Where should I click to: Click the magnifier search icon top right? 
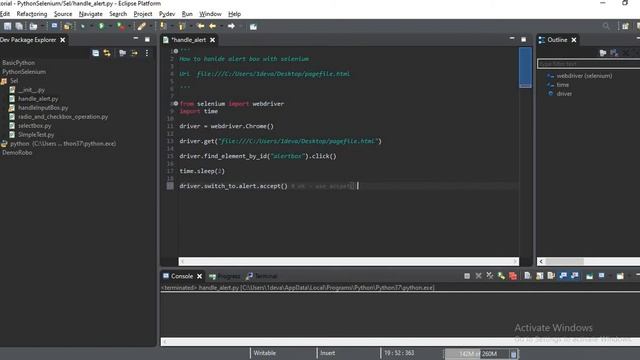pyautogui.click(x=606, y=26)
